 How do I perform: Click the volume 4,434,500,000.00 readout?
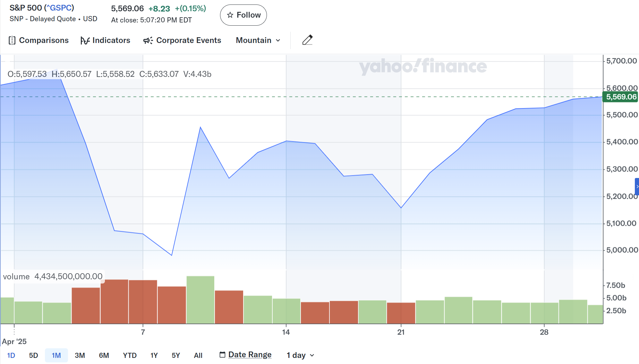(53, 276)
